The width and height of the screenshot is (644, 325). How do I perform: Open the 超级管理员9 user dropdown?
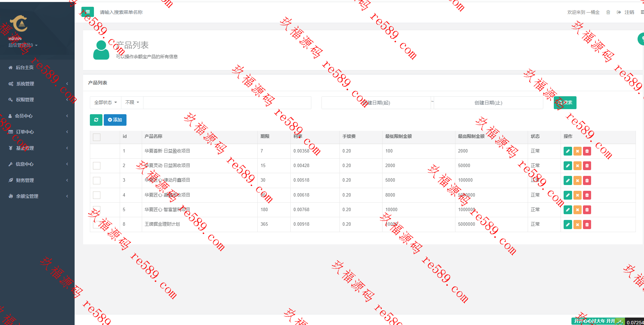coord(23,45)
